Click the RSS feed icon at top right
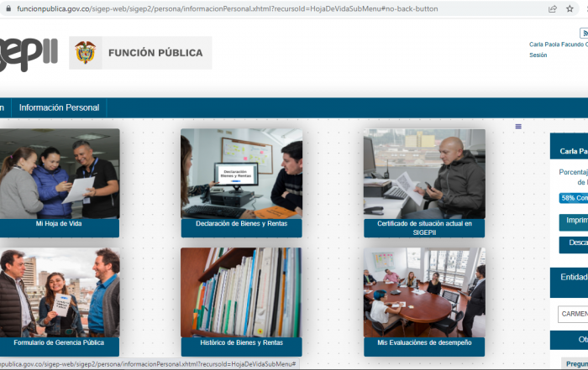Image resolution: width=588 pixels, height=370 pixels. point(584,33)
